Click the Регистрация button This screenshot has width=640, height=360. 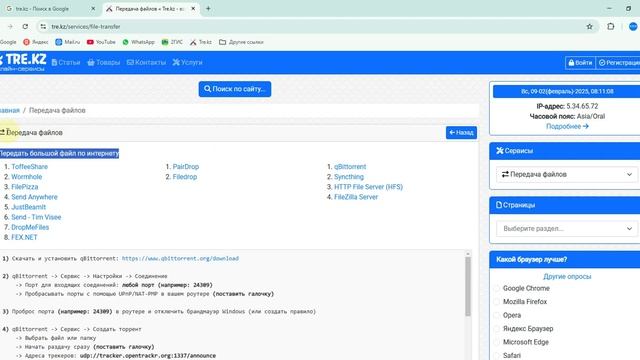[618, 63]
